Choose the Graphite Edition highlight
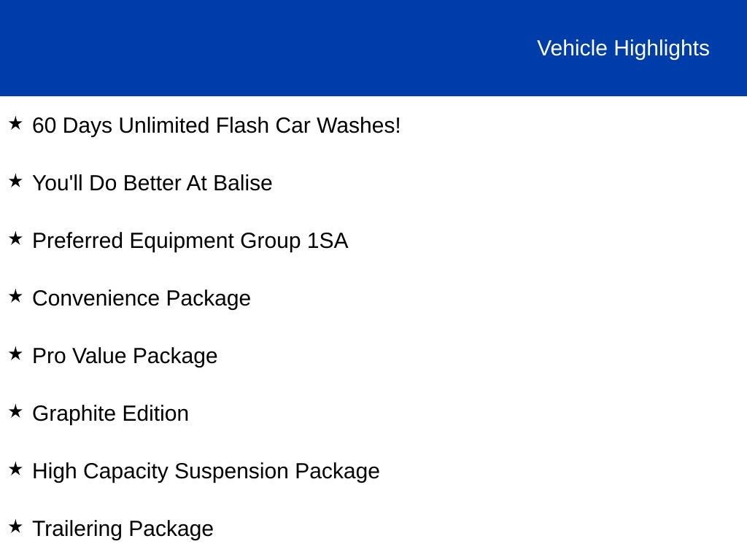 coord(111,413)
